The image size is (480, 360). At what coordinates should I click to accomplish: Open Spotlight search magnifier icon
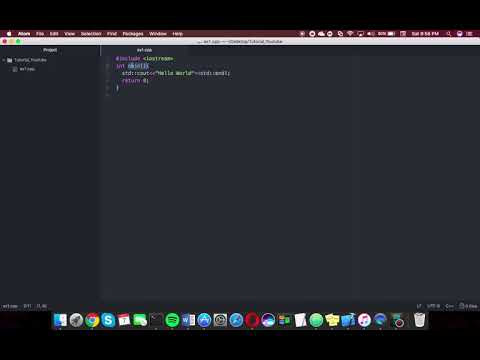pos(449,34)
